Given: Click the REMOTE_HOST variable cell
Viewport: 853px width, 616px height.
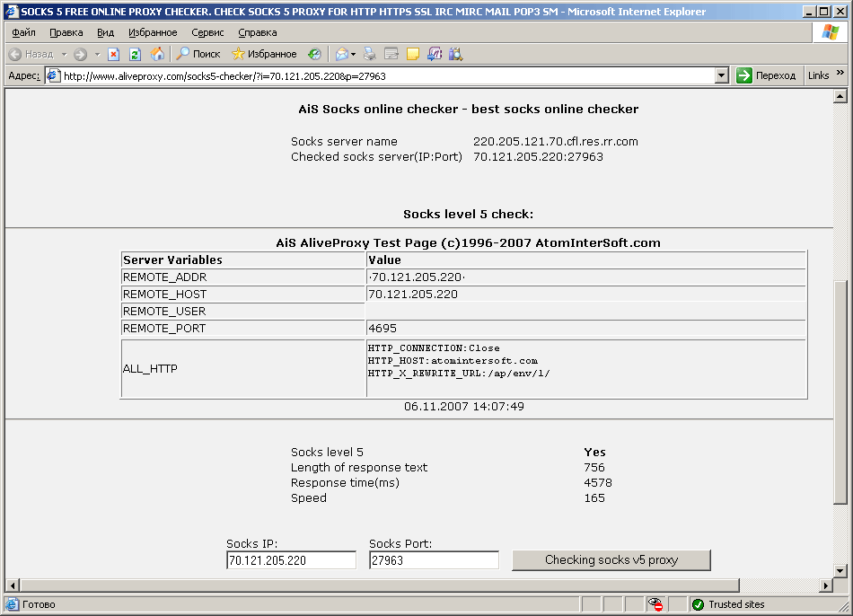Looking at the screenshot, I should [x=242, y=294].
